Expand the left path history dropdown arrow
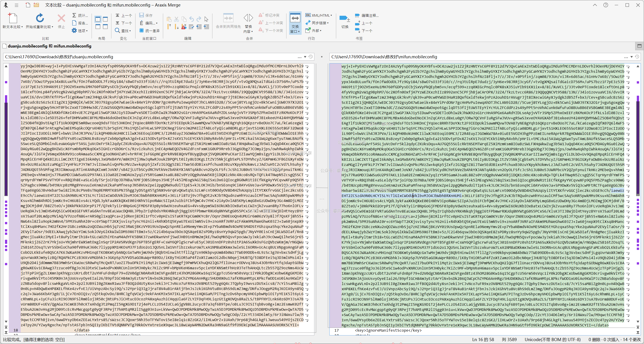The image size is (644, 344). pos(305,57)
